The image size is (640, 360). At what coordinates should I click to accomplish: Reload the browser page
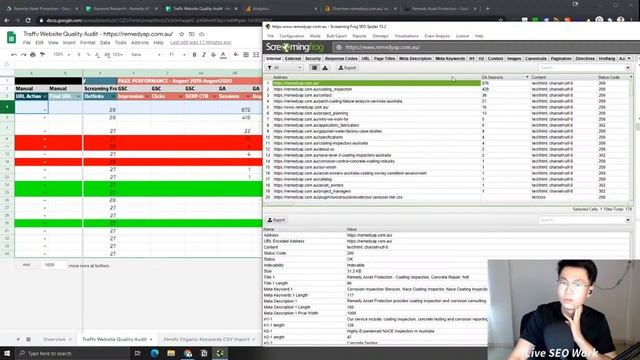coord(28,20)
